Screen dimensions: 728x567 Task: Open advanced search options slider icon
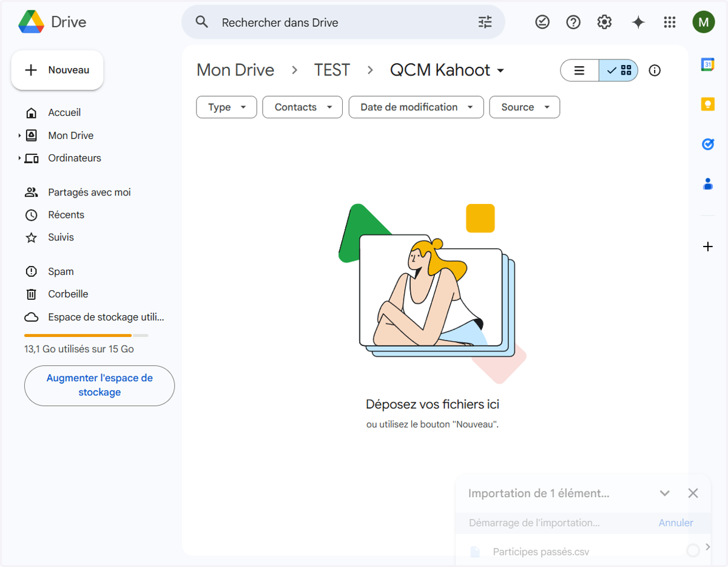tap(485, 22)
